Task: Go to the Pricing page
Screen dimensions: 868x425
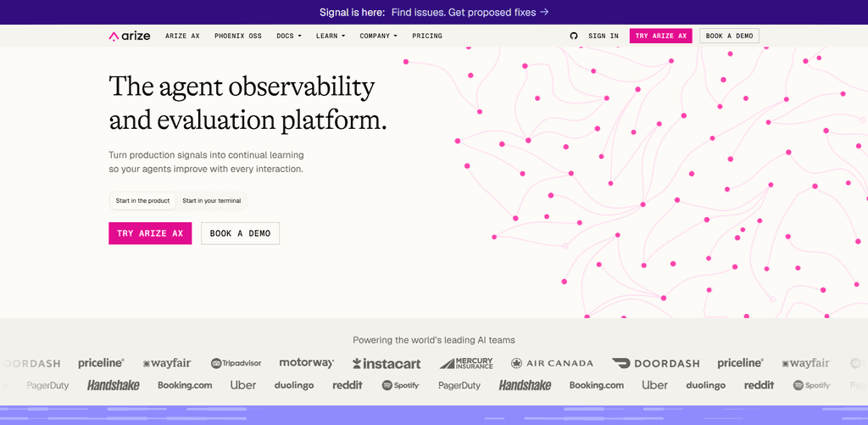Action: click(x=427, y=36)
